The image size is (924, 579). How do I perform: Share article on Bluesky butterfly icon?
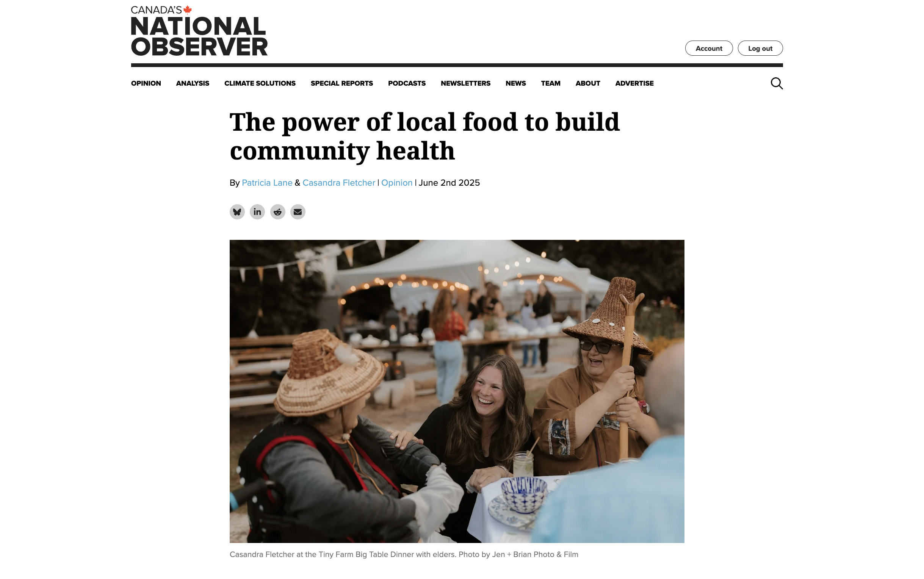point(237,212)
